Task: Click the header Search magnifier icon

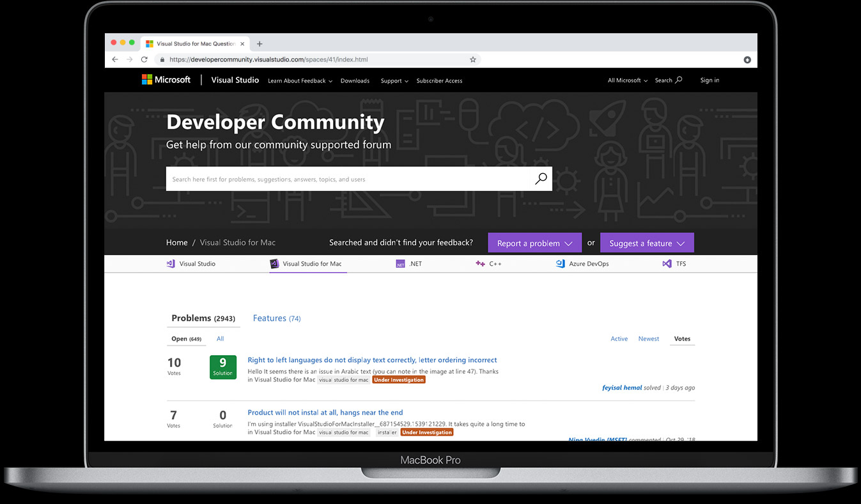Action: (x=679, y=80)
